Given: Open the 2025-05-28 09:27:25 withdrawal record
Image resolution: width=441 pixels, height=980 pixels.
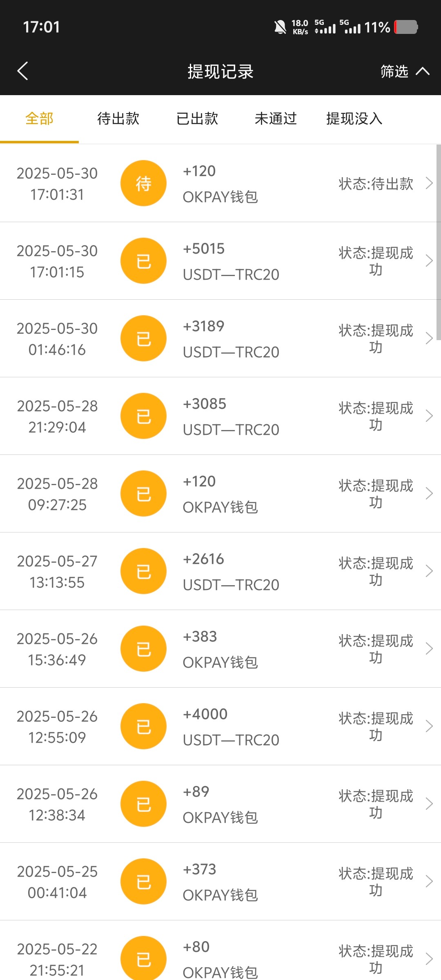Looking at the screenshot, I should pos(220,494).
